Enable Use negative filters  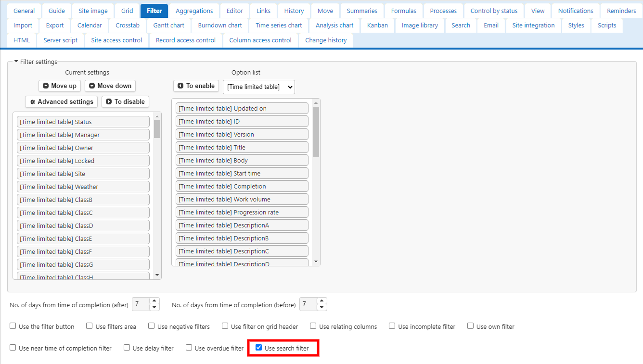pyautogui.click(x=151, y=326)
